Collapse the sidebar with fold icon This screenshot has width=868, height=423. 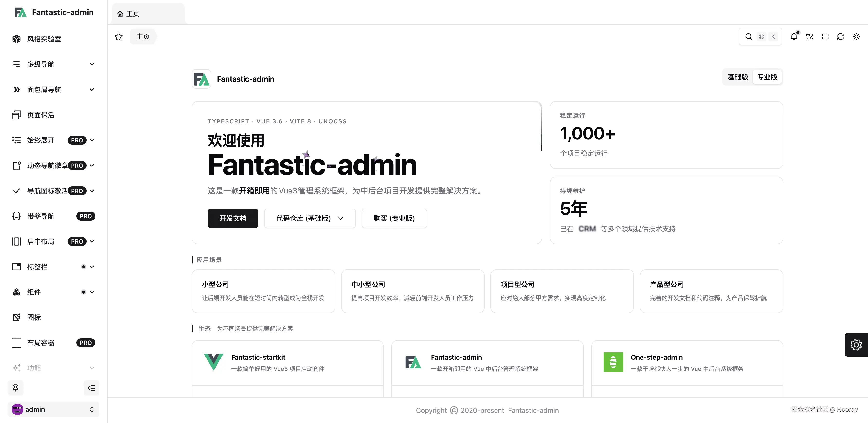[91, 388]
